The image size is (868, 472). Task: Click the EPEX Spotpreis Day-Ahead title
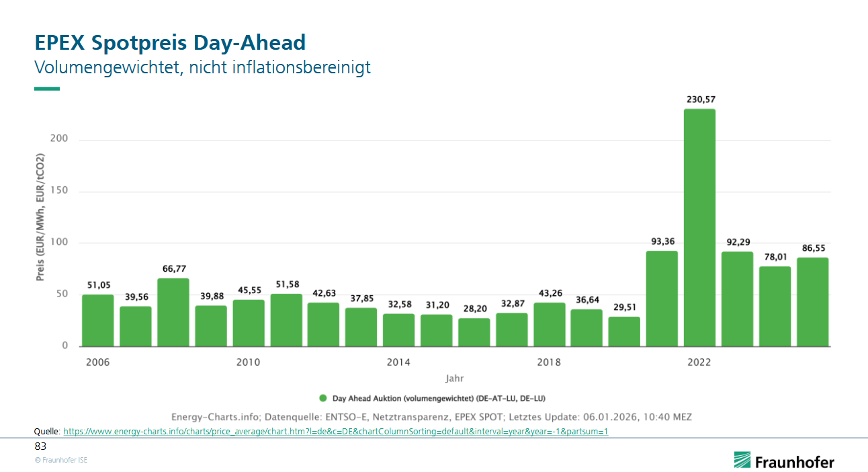click(170, 43)
